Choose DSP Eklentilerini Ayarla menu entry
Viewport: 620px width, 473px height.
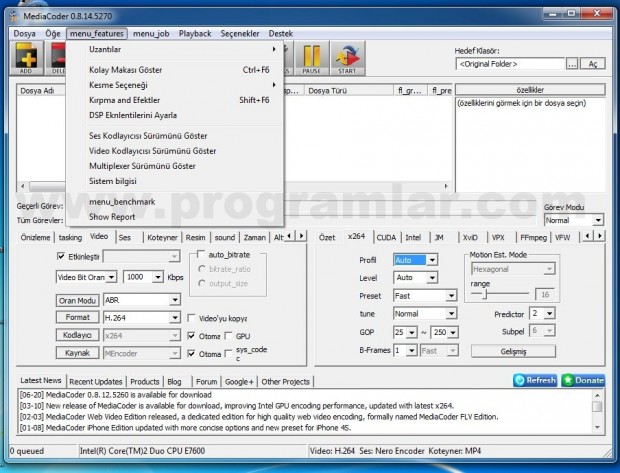tap(175, 115)
